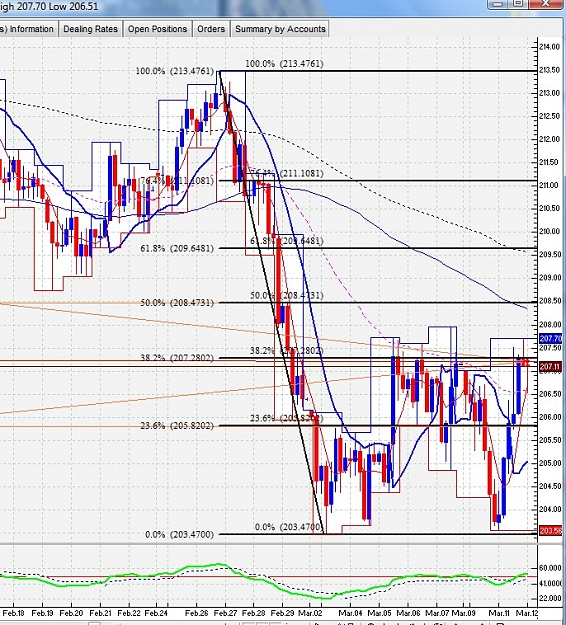Select the left-hand 50.0% (208.4731) Fibonacci label

(177, 303)
